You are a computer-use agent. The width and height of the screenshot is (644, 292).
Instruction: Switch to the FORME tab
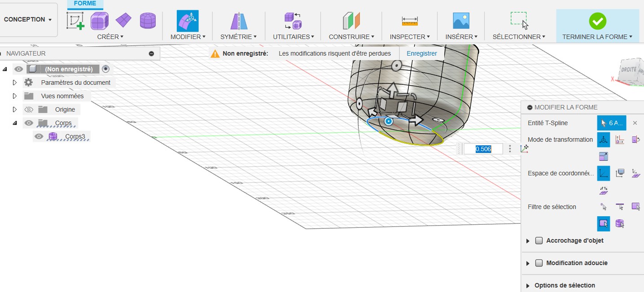[x=85, y=4]
